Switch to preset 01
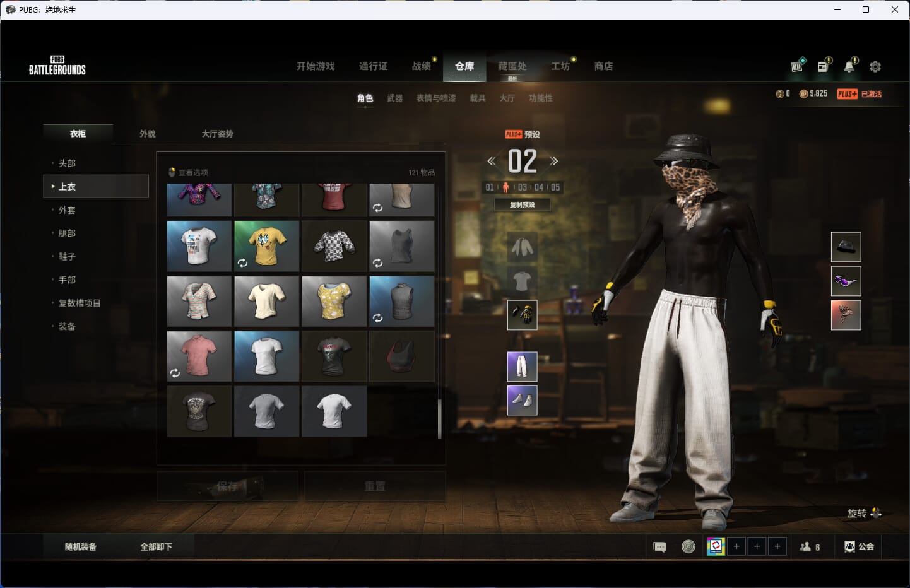Screen dimensions: 910x588 tap(490, 187)
